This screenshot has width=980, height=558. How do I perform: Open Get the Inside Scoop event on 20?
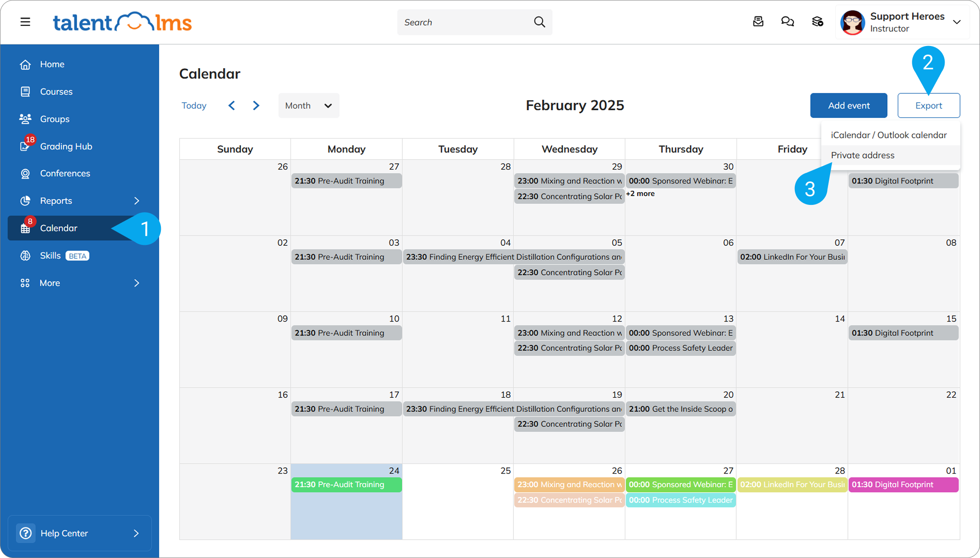681,409
